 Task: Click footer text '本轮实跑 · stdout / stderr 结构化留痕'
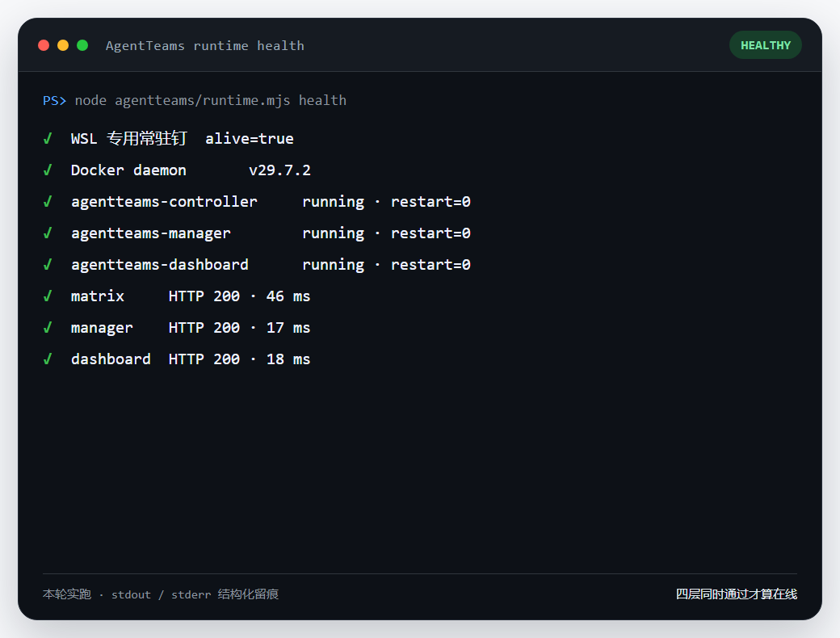[161, 594]
